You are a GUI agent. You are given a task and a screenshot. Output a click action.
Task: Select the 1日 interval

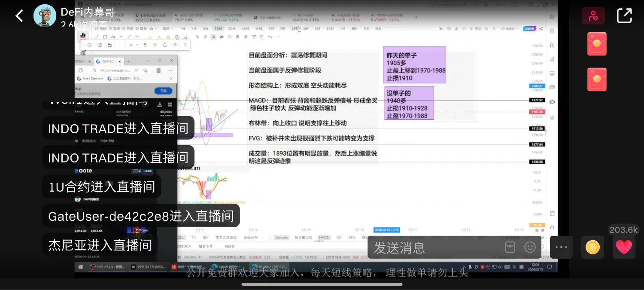[x=343, y=29]
